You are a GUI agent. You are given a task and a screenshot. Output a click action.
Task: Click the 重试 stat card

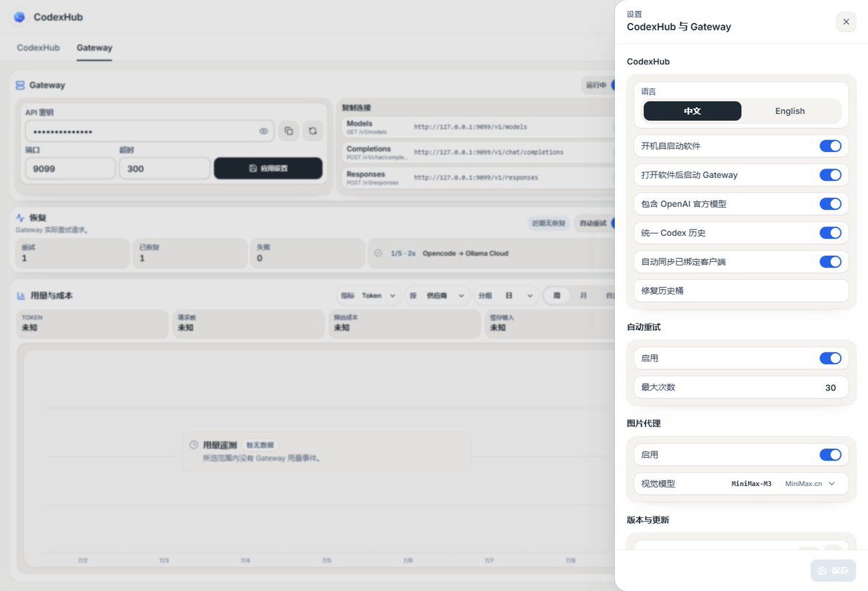(72, 253)
